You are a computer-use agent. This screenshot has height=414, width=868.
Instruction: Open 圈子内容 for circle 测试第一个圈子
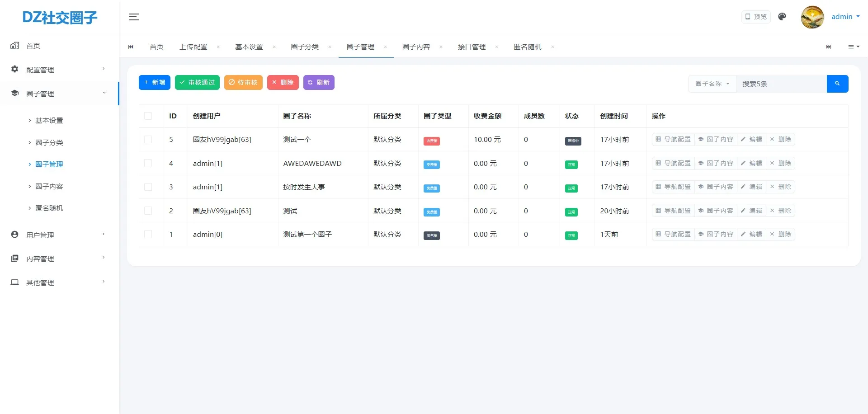pos(716,234)
